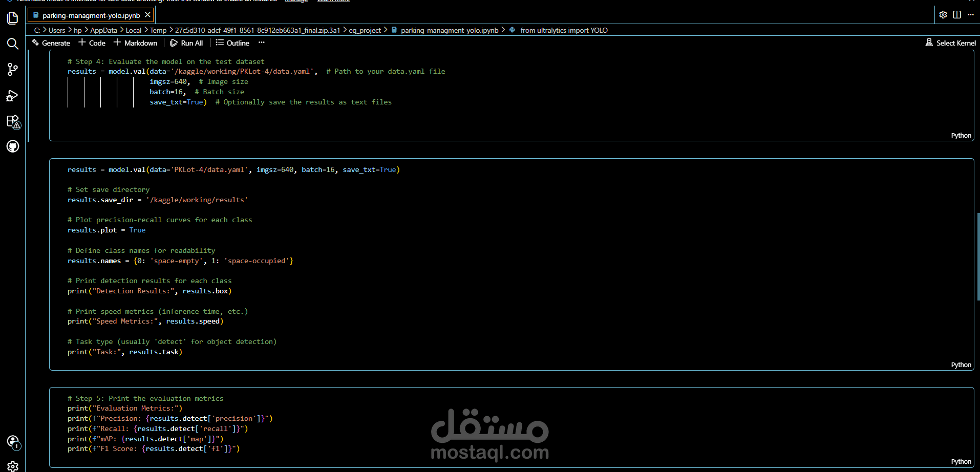980x472 pixels.
Task: Open the Explorer view in the activity bar
Action: coord(13,18)
